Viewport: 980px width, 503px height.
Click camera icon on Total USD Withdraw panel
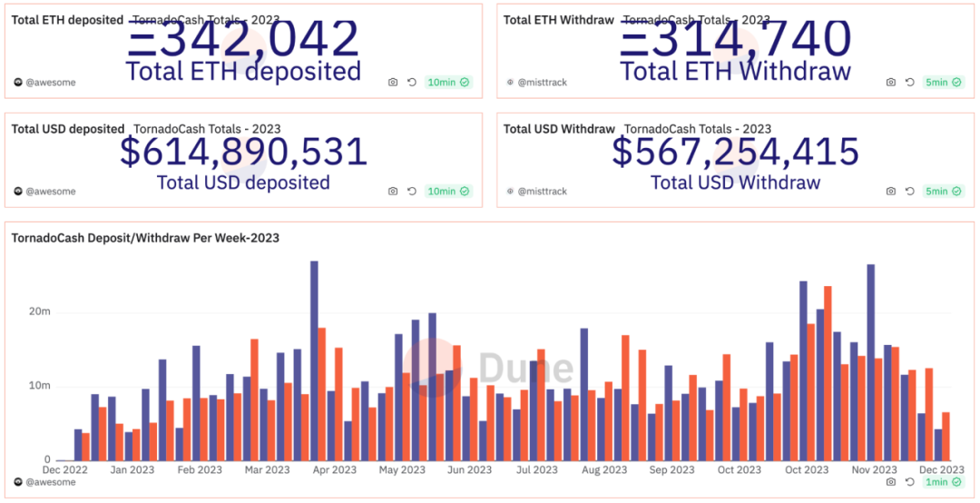tap(891, 191)
